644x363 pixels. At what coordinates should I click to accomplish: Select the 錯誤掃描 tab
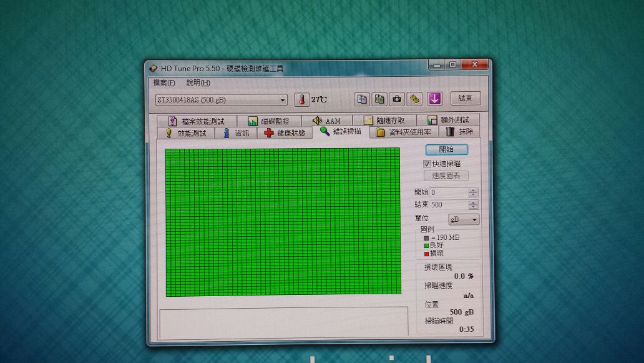coord(341,131)
